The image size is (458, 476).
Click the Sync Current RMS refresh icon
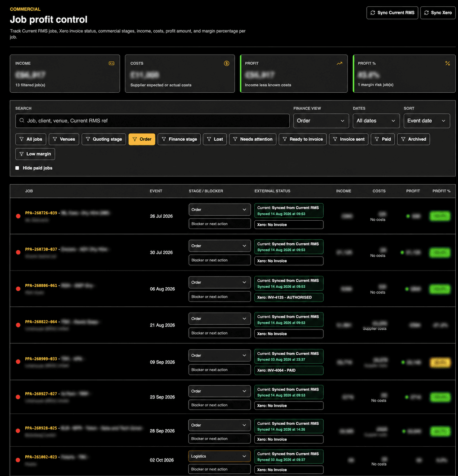point(373,13)
